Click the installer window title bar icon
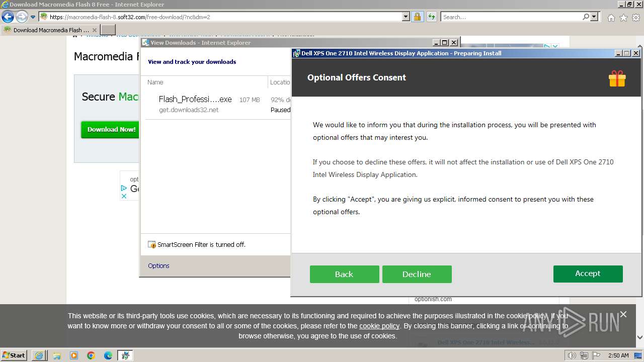The image size is (644, 362). pyautogui.click(x=296, y=53)
